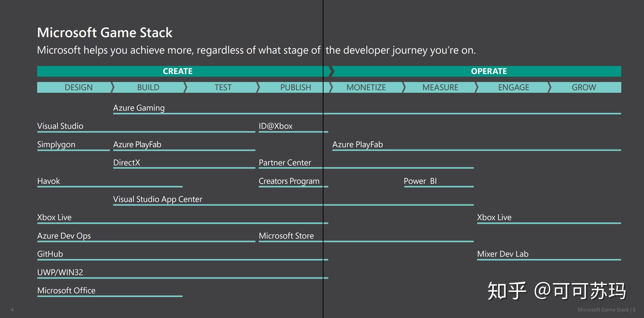Click the Power BI label
644x318 pixels.
(x=420, y=181)
